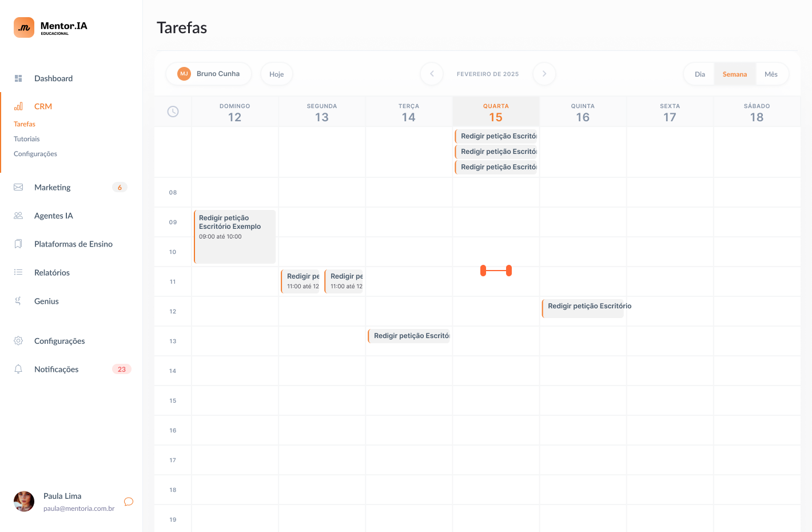Click the Agentes IA people icon
The image size is (812, 532).
click(x=18, y=216)
